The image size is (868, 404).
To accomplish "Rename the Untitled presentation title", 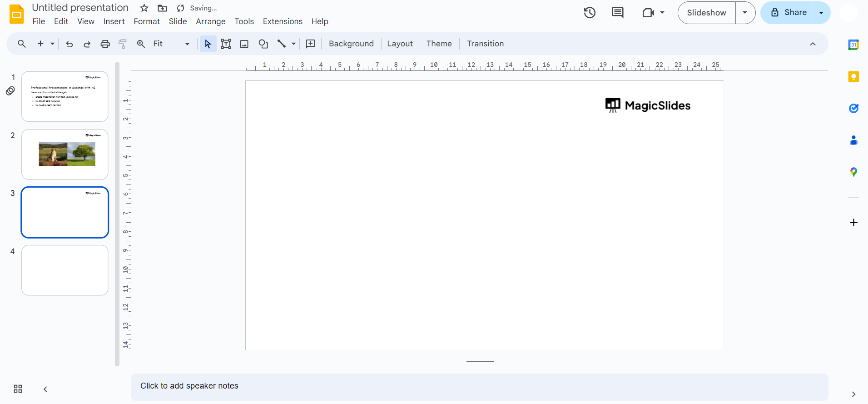I will (80, 8).
